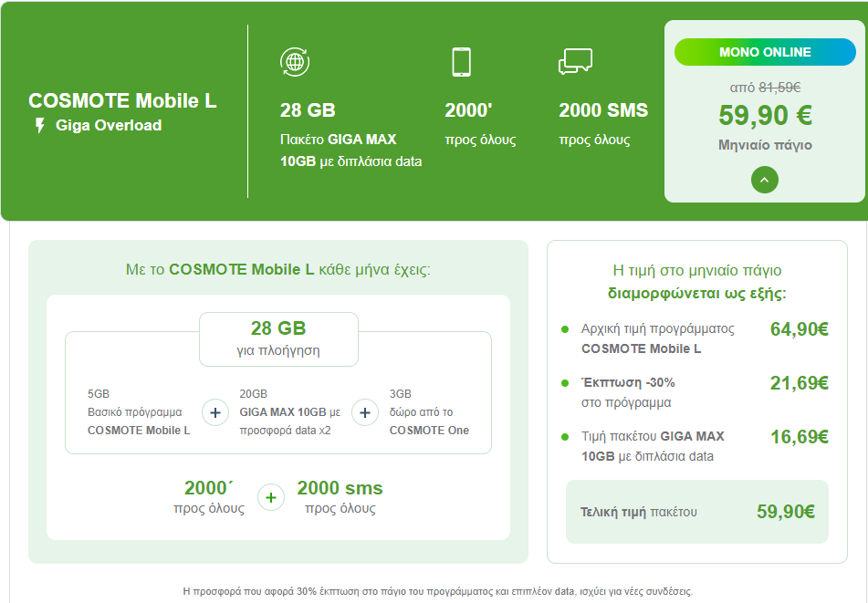Click the plus icon before 3GB COSMOTE One gift

coord(365,412)
